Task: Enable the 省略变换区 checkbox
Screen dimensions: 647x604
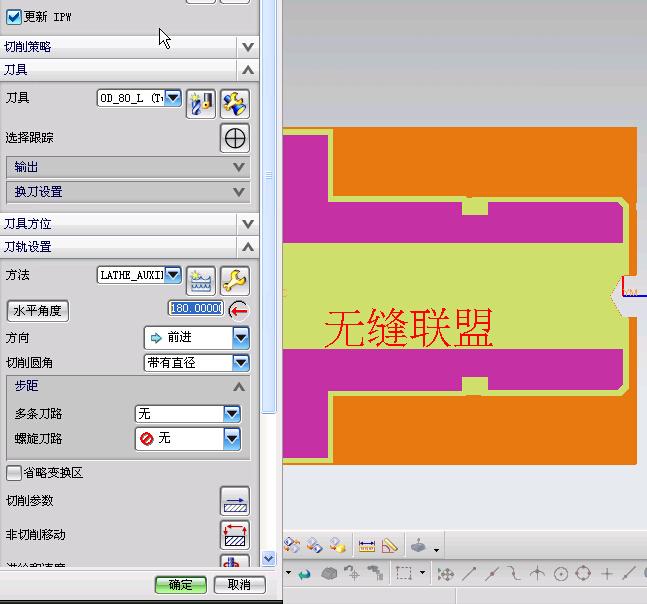Action: (14, 473)
